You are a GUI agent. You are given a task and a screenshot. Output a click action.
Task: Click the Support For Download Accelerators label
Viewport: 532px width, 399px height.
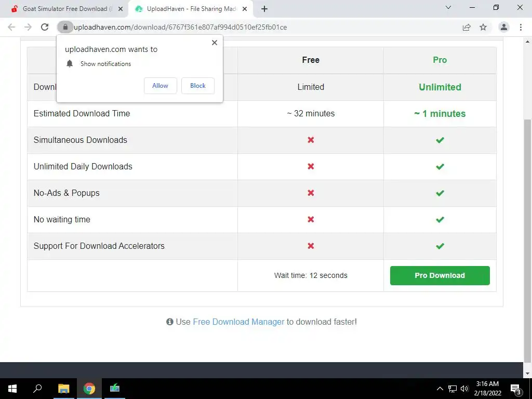click(x=99, y=246)
